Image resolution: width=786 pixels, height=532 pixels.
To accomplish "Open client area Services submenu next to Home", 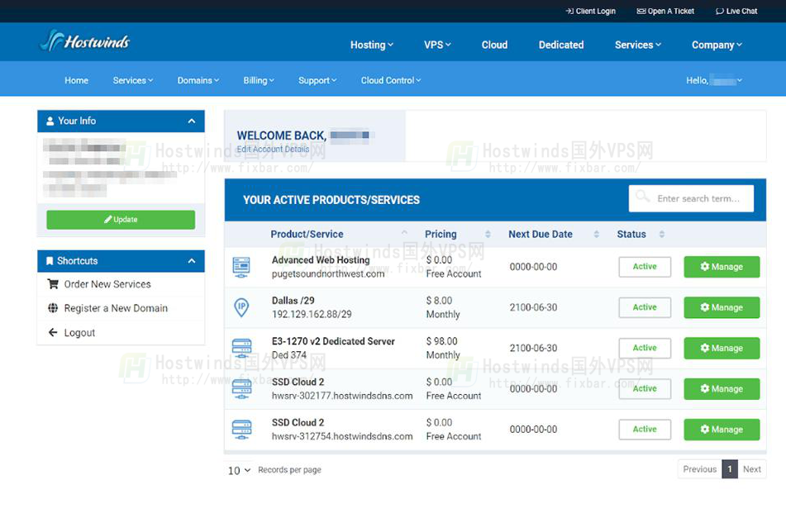I will pos(133,80).
